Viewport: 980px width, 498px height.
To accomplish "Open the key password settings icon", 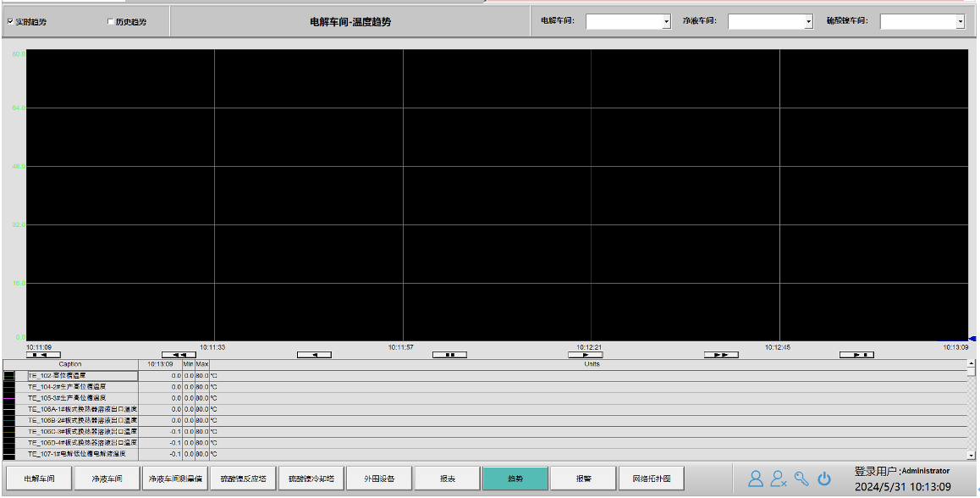I will pyautogui.click(x=801, y=479).
